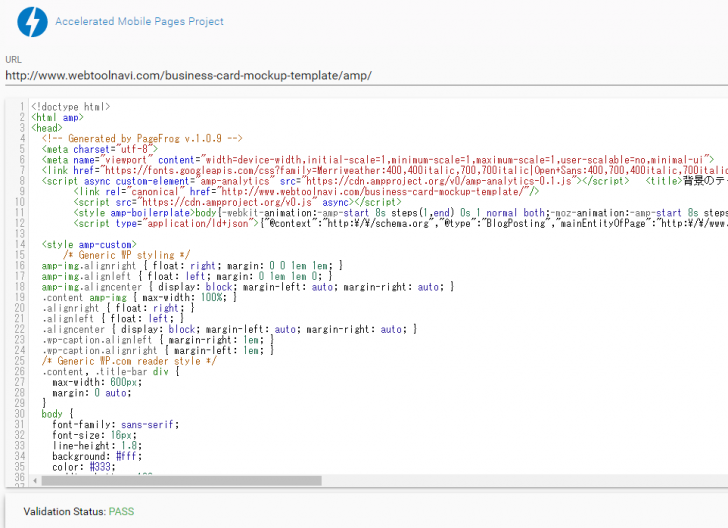Click the meta name="viewport" line
728x528 pixels.
377,160
